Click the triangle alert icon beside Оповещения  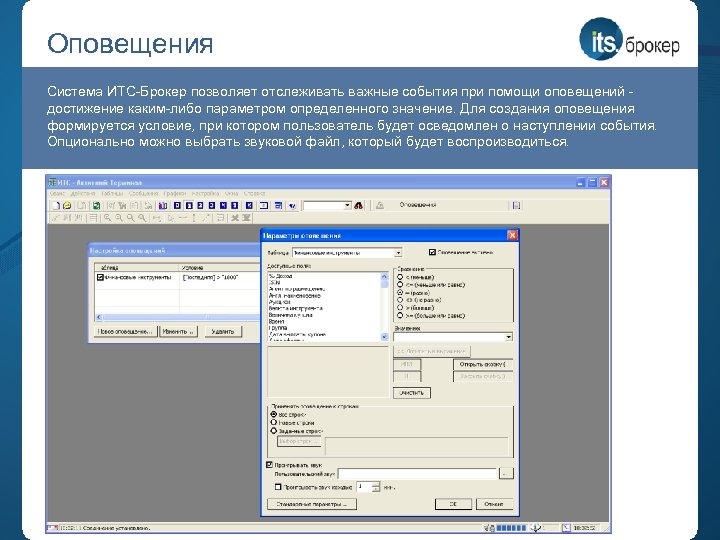click(x=380, y=206)
